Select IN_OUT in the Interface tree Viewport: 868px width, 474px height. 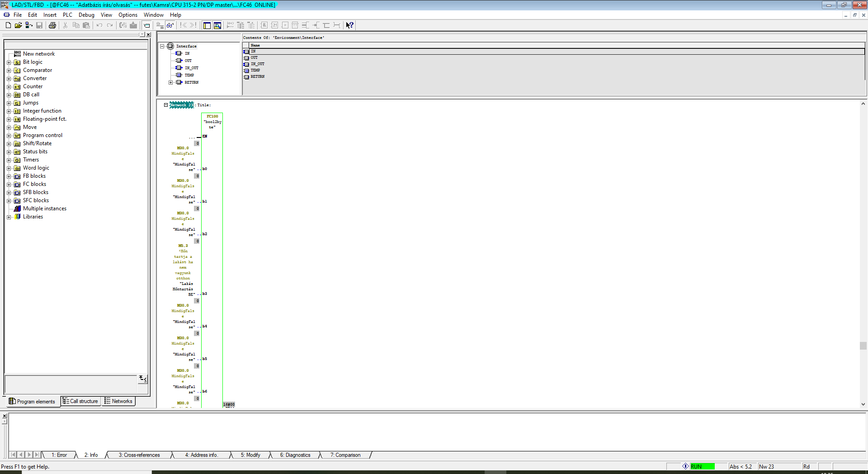(191, 68)
